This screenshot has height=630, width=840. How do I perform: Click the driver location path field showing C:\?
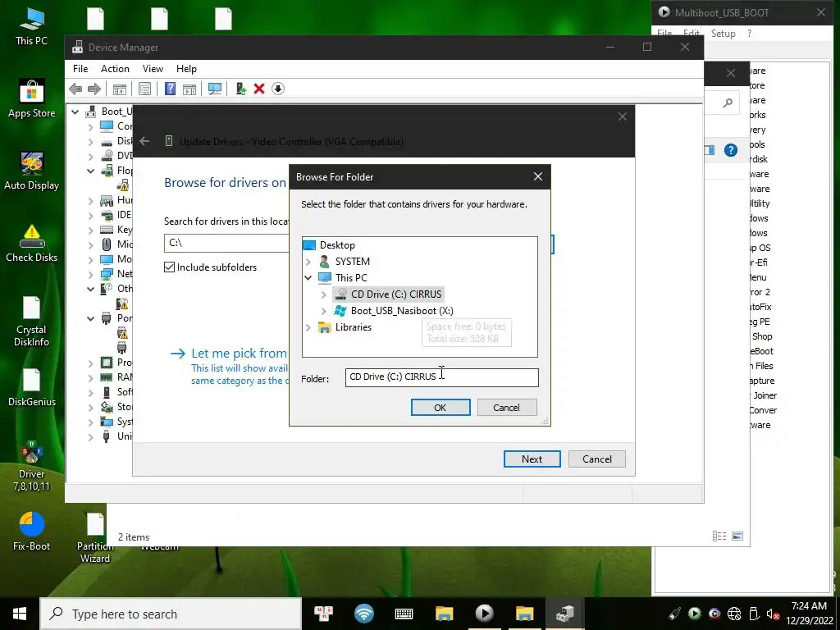tap(226, 243)
